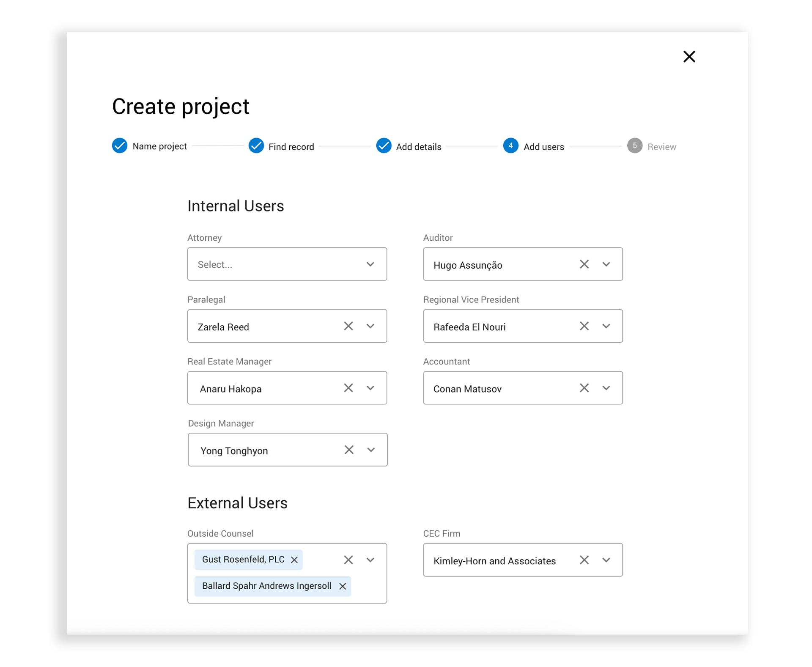Screen dimensions: 812x667
Task: Click the Conan Matusov value
Action: [x=467, y=389]
